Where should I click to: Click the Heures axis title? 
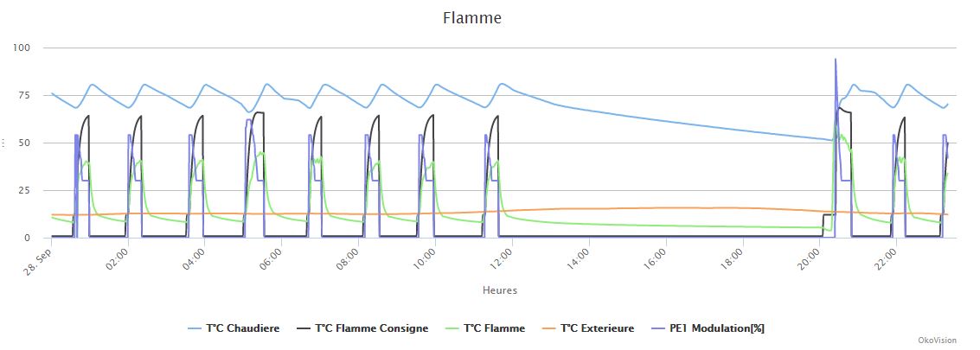point(500,290)
